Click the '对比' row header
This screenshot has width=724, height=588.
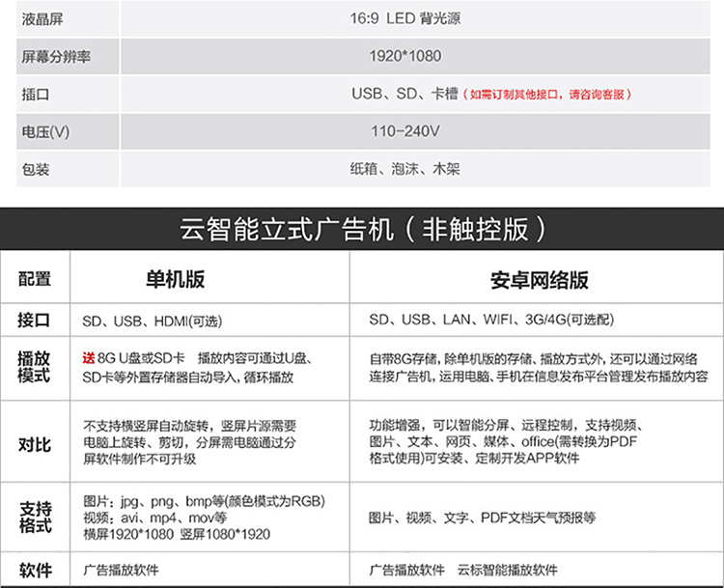tap(35, 445)
